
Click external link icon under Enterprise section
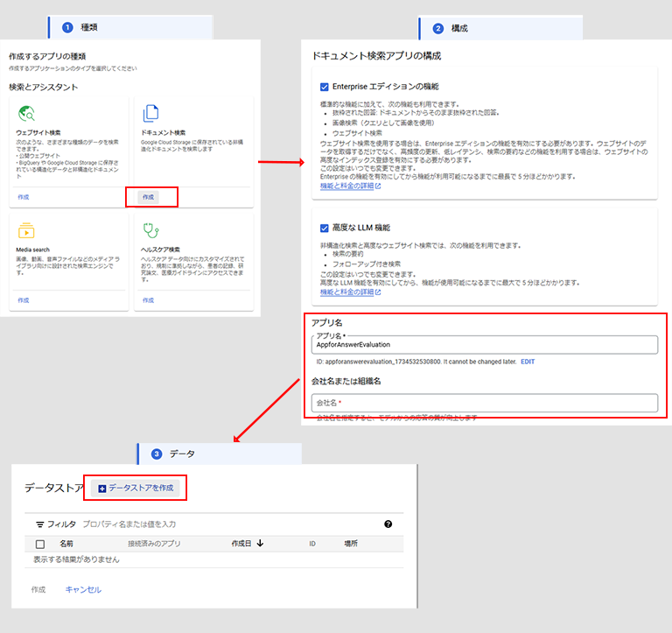(378, 186)
